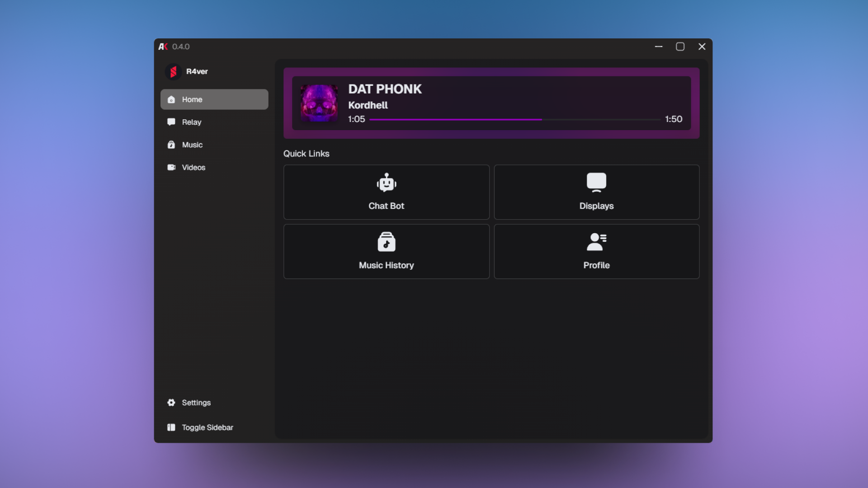Open the Music History quick link
Image resolution: width=868 pixels, height=488 pixels.
[x=386, y=251]
